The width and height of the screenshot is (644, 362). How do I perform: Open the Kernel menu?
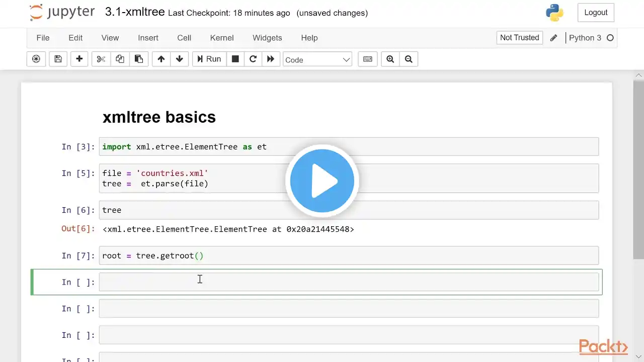(222, 38)
